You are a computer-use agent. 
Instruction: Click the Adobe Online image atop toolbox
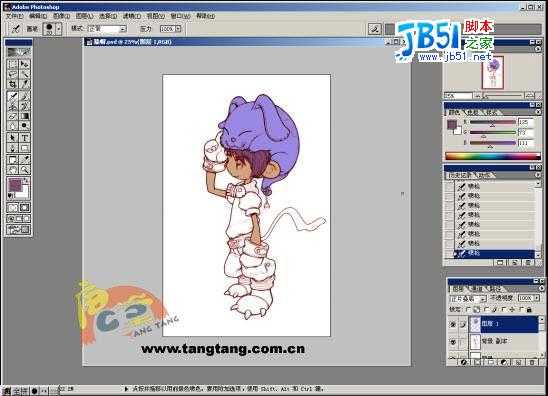pyautogui.click(x=19, y=52)
